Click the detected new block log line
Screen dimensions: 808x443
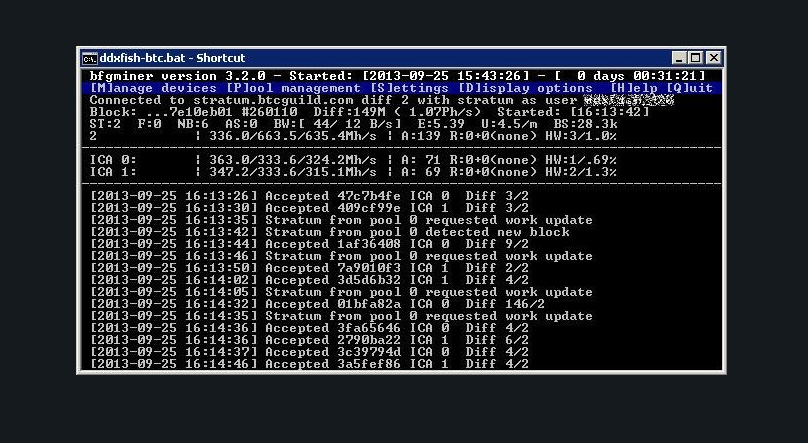pos(330,232)
